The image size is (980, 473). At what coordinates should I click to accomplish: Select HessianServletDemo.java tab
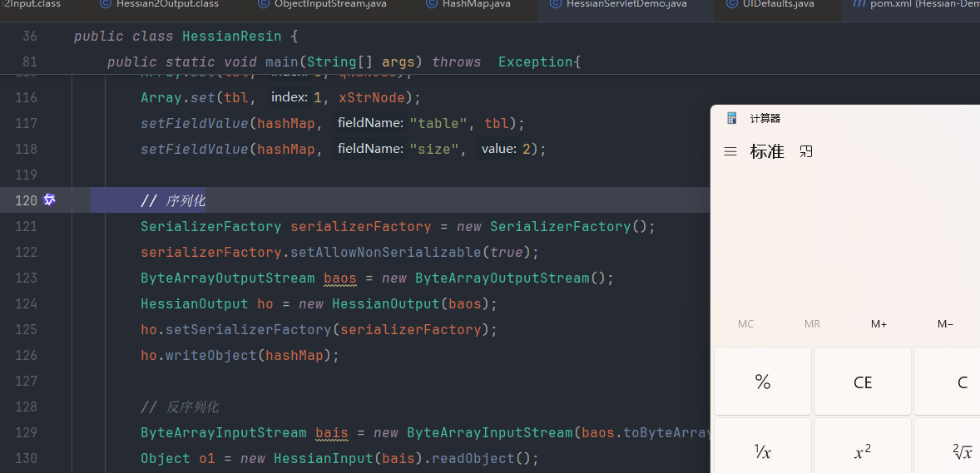click(x=619, y=5)
